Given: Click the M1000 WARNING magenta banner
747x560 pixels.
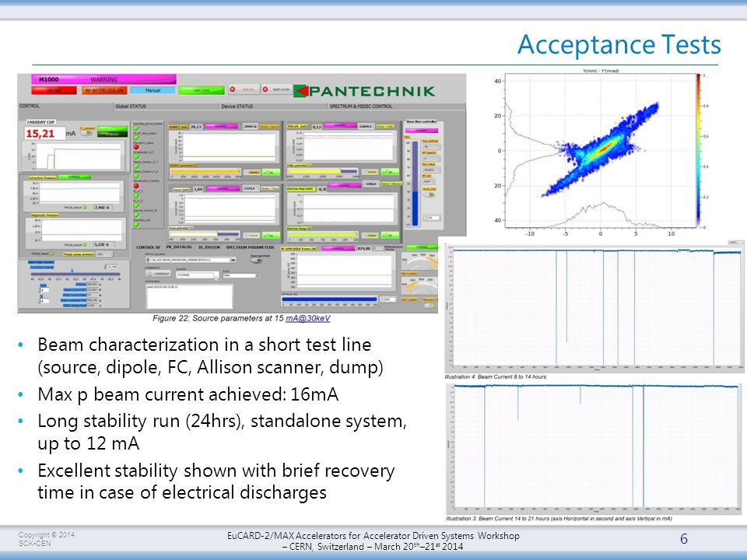Looking at the screenshot, I should (103, 79).
